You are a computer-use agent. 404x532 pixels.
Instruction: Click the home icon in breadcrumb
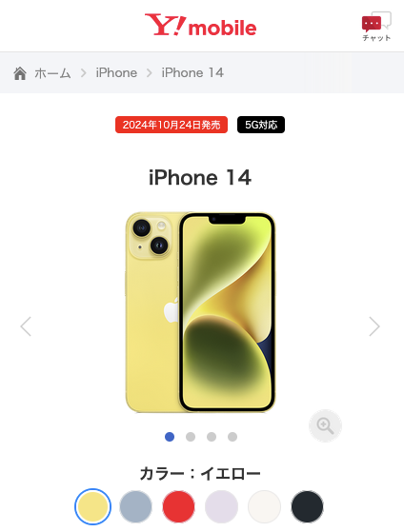coord(20,73)
